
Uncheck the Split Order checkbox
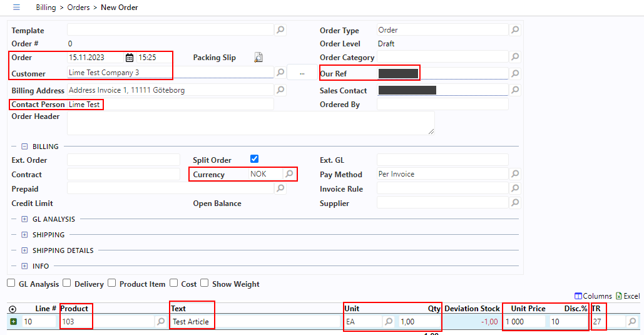(x=254, y=159)
